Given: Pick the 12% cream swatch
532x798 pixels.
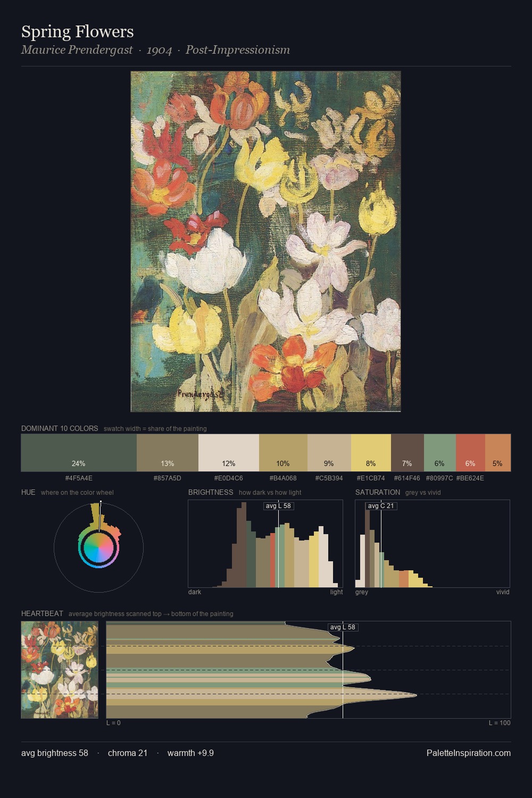Looking at the screenshot, I should pyautogui.click(x=229, y=453).
